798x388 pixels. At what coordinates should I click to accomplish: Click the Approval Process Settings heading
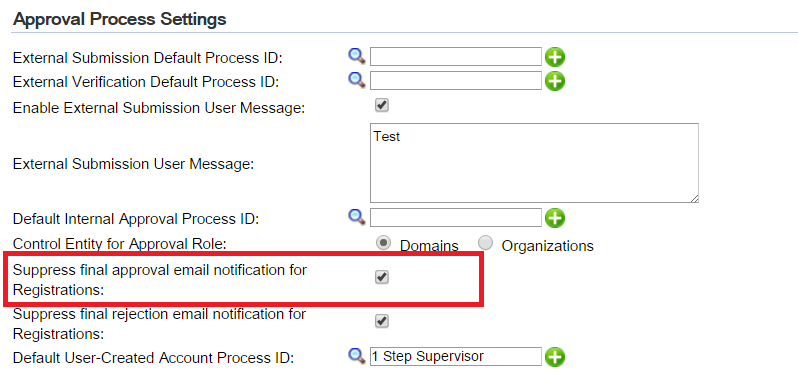(x=120, y=19)
